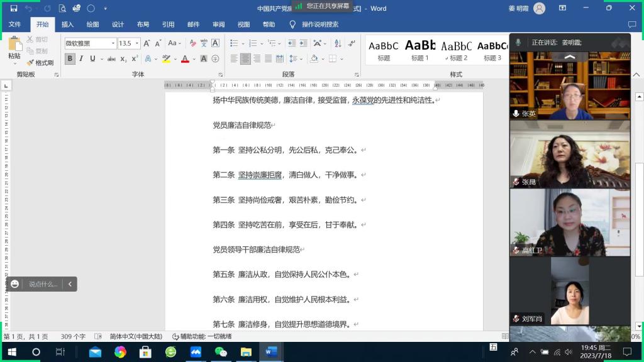The height and width of the screenshot is (362, 644).
Task: Center-align the paragraph
Action: [245, 59]
